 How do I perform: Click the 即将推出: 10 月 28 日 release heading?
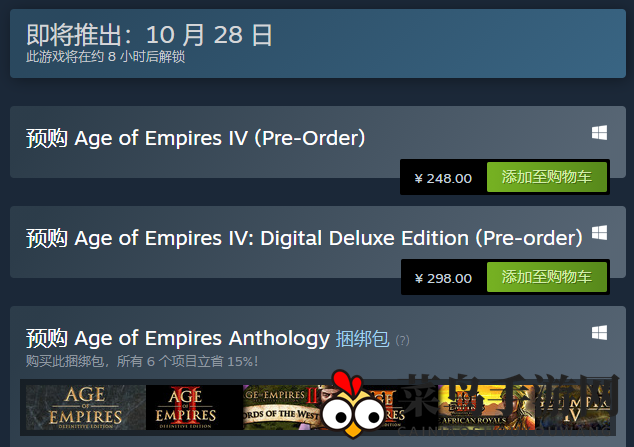pos(149,35)
